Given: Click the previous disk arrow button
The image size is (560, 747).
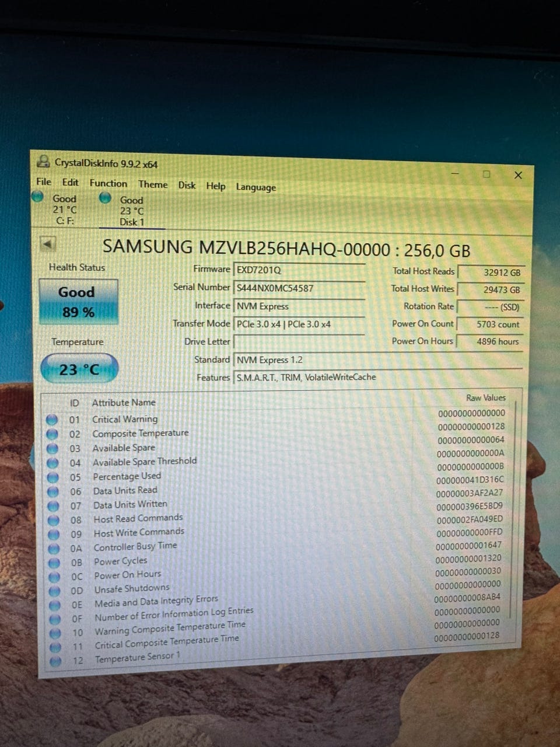Looking at the screenshot, I should coord(48,243).
